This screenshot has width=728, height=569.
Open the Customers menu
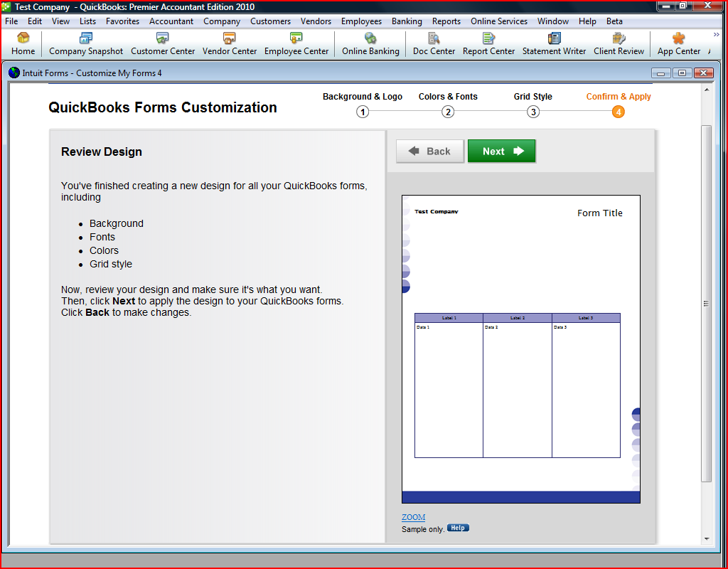(x=270, y=21)
